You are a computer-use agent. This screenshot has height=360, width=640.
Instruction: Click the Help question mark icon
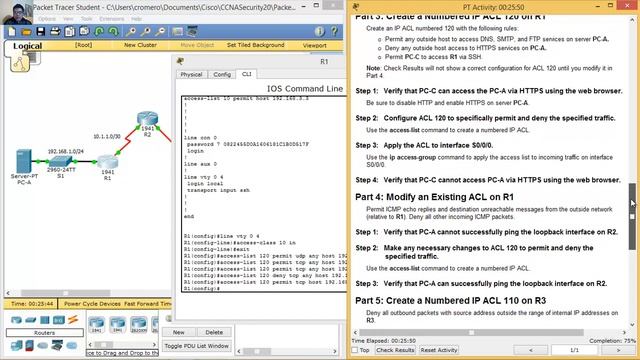(x=334, y=31)
